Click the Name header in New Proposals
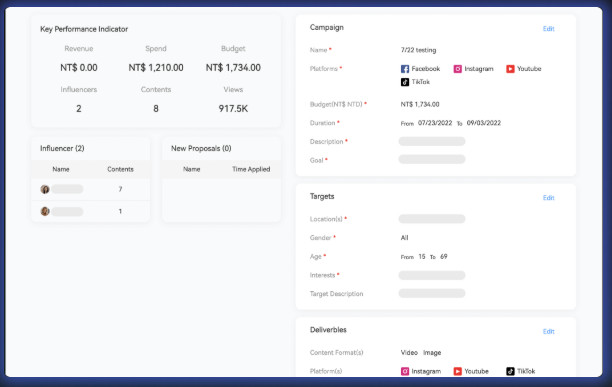The image size is (612, 387). coord(192,169)
